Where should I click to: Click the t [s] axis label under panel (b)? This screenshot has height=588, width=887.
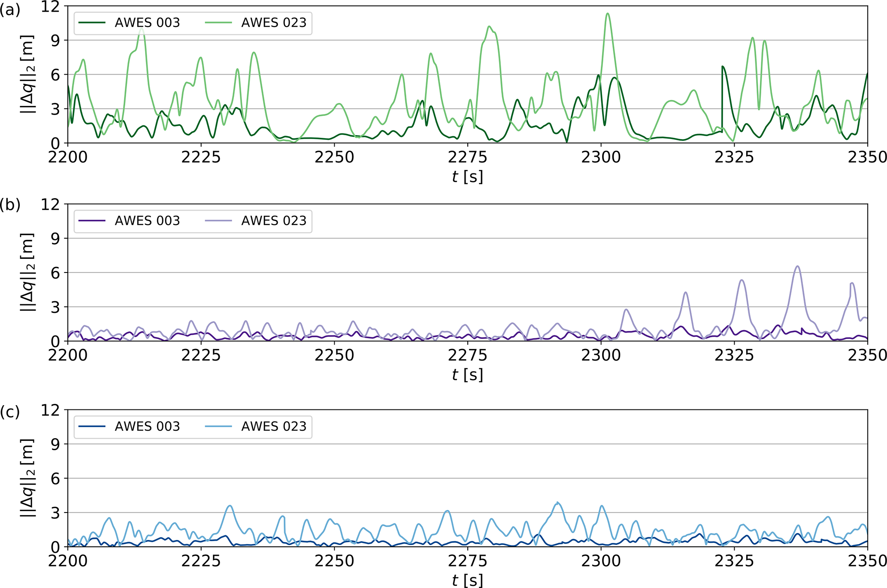(467, 374)
